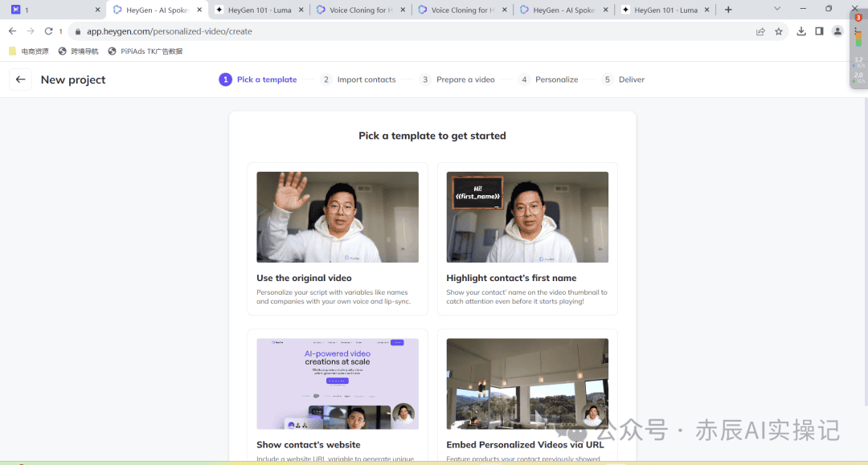Screen dimensions: 868x465
Task: Open a new browser tab with plus button
Action: pos(726,10)
